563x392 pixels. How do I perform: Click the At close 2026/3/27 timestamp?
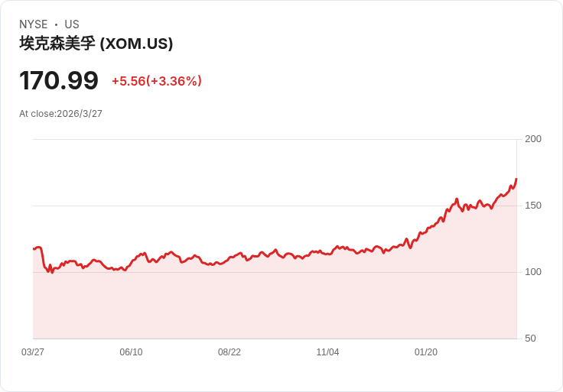tap(60, 114)
